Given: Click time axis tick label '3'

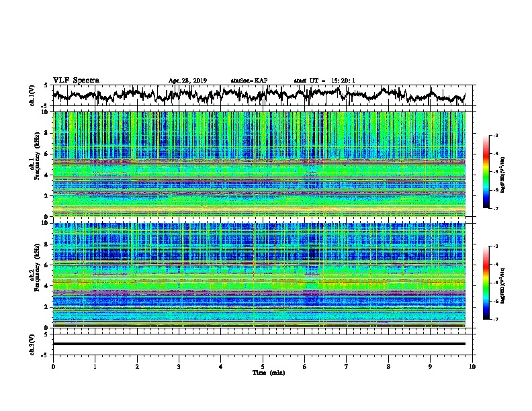Looking at the screenshot, I should [x=179, y=367].
